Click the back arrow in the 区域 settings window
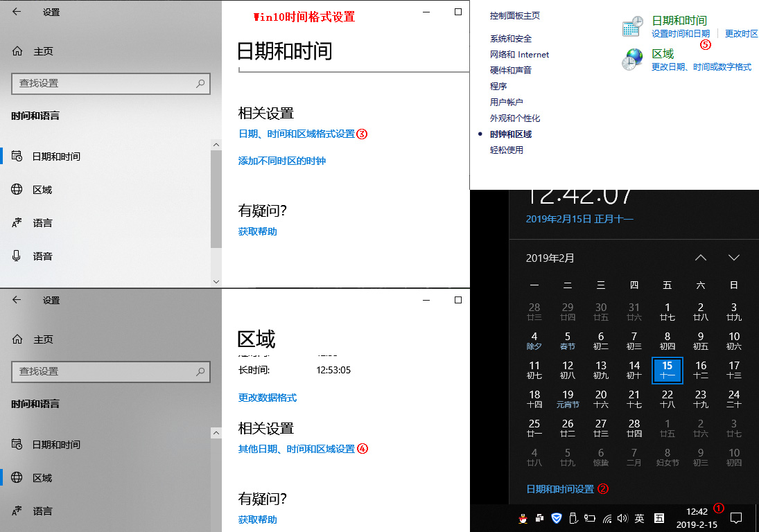The height and width of the screenshot is (532, 759). point(17,300)
